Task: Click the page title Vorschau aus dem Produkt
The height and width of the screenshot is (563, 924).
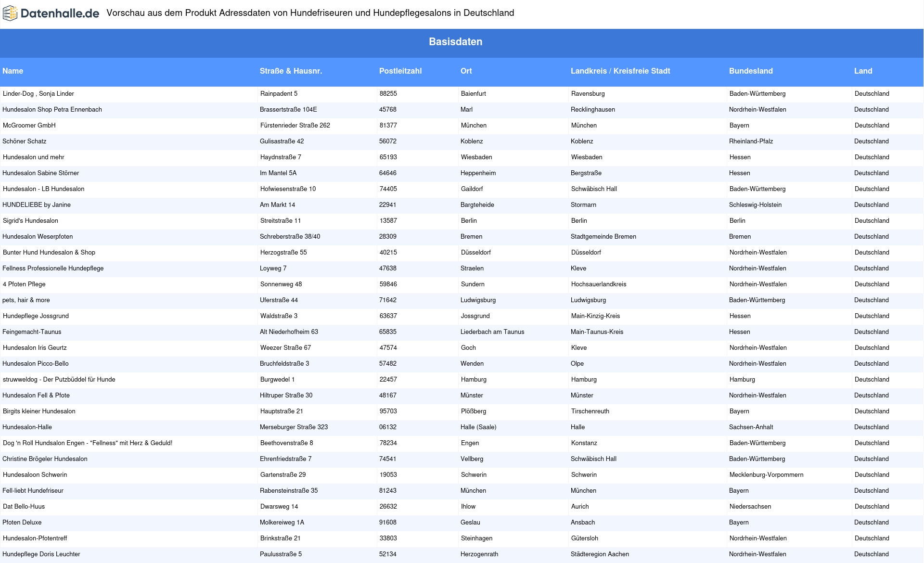Action: click(310, 13)
